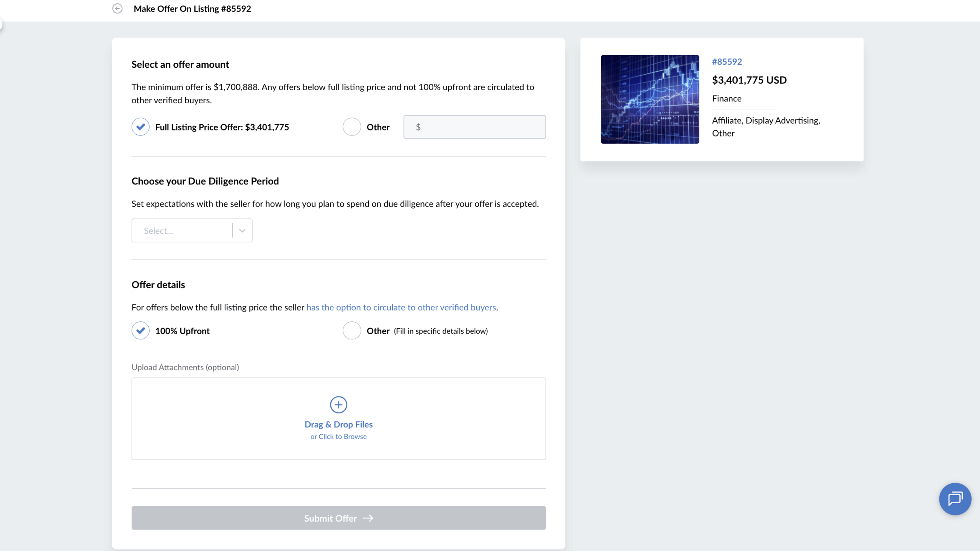The height and width of the screenshot is (551, 980).
Task: Open the Due Diligence Period dropdown
Action: pos(191,230)
